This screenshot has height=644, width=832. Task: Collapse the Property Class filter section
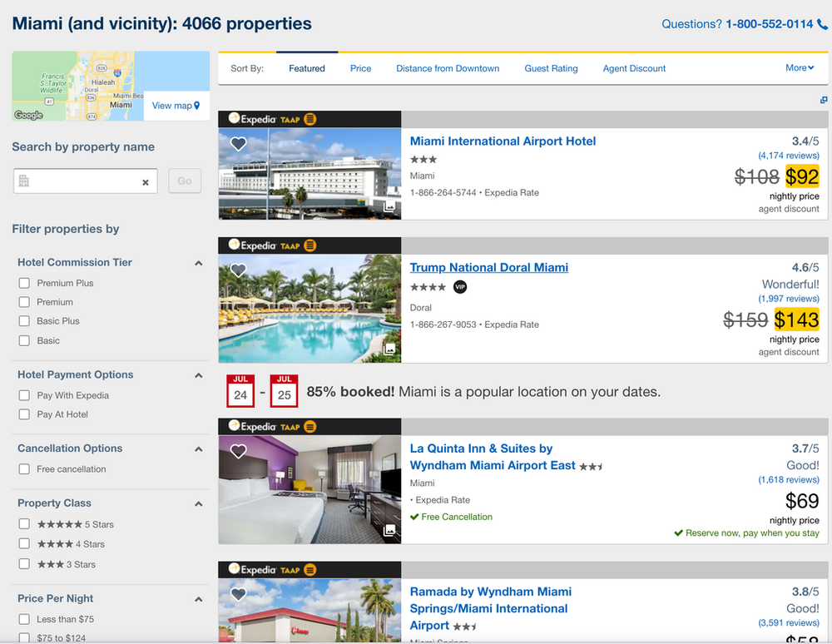point(199,503)
